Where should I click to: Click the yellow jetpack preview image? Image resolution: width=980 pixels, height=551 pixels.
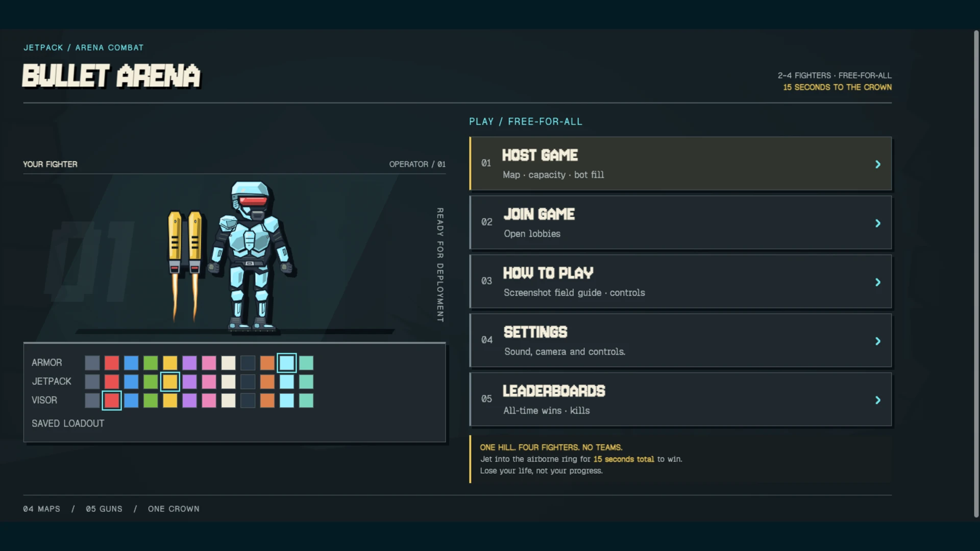(x=185, y=265)
